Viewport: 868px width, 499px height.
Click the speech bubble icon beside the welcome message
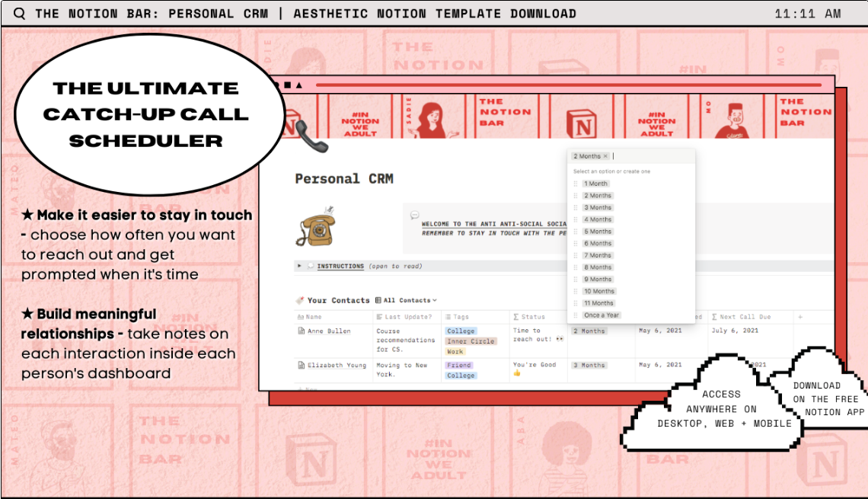[x=415, y=214]
